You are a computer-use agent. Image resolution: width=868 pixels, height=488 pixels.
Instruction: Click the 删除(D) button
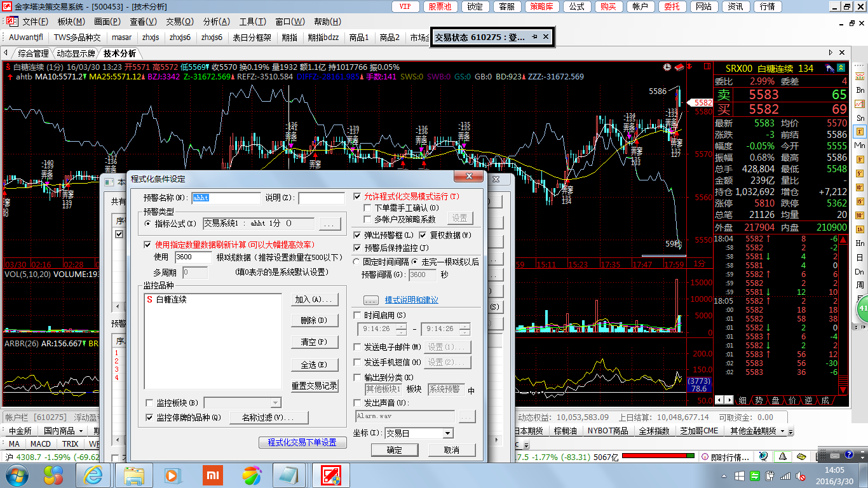(x=315, y=321)
